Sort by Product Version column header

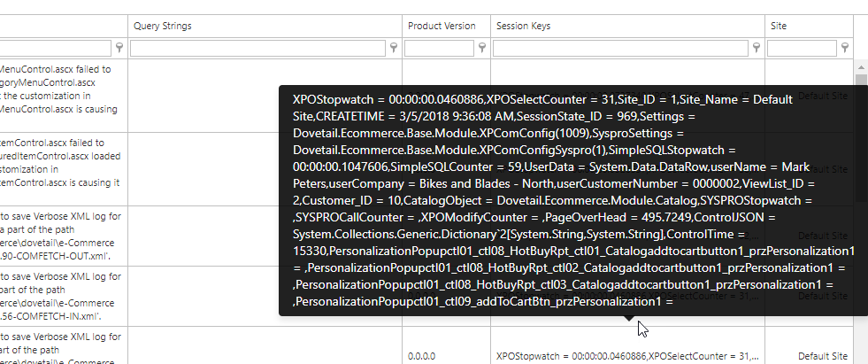pos(446,26)
